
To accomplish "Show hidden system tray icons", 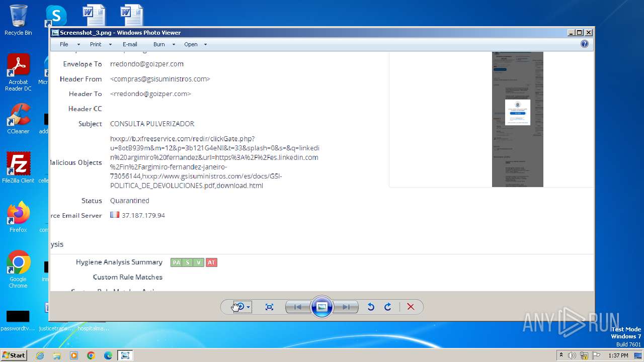I will pos(561,355).
